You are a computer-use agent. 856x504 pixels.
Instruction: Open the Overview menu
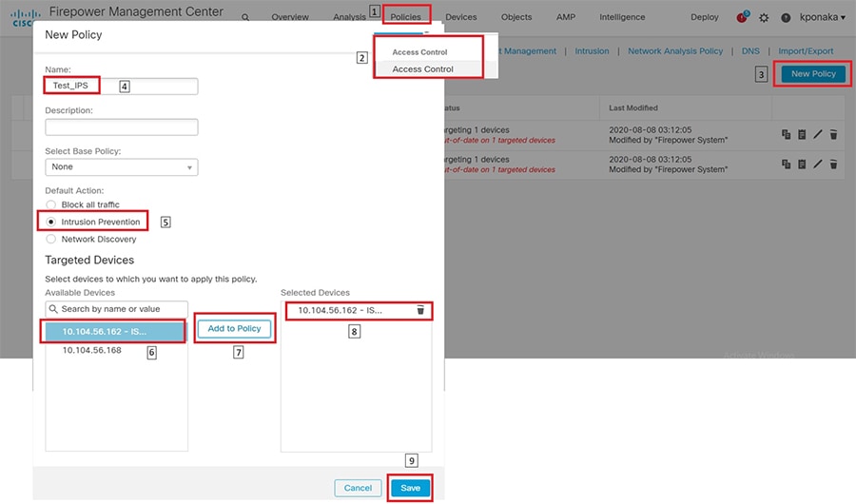(290, 17)
